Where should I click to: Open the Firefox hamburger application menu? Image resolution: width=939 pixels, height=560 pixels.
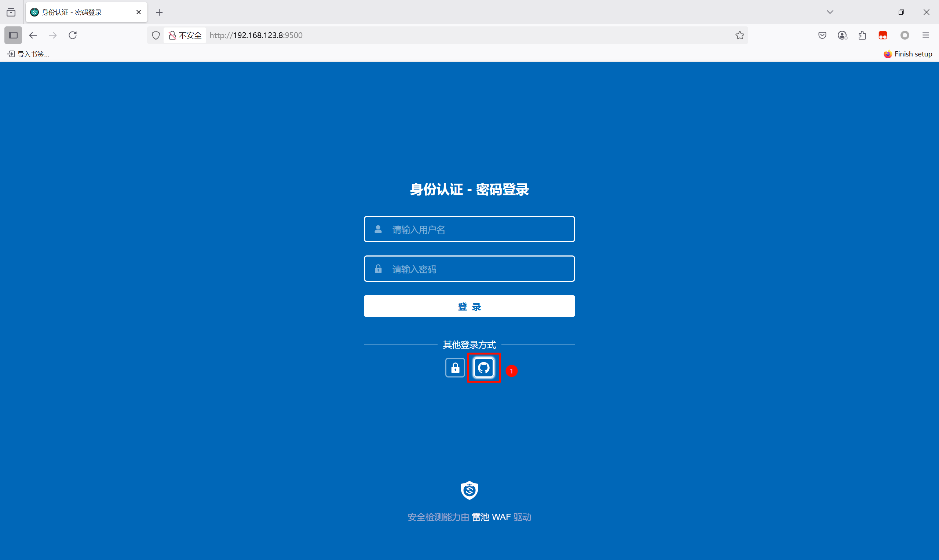[925, 35]
